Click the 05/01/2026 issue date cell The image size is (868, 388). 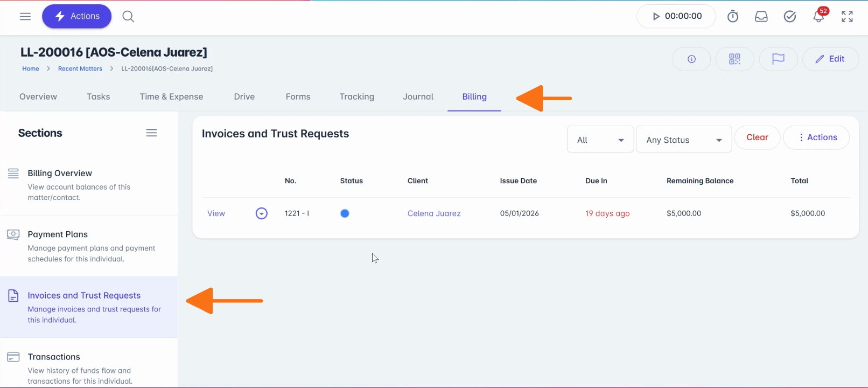[520, 213]
